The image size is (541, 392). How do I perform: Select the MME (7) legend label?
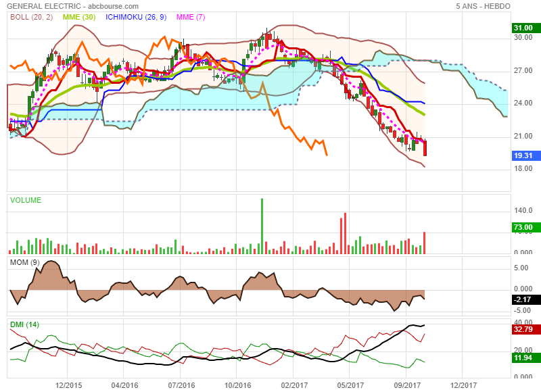click(191, 17)
